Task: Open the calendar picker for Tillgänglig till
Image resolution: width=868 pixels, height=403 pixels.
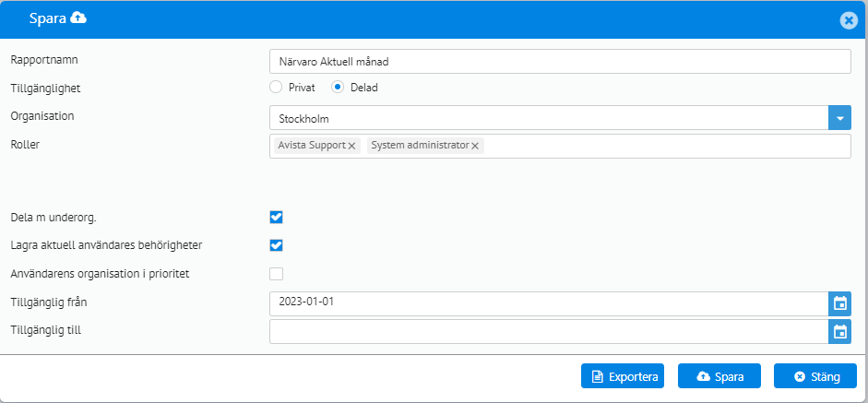Action: [839, 332]
